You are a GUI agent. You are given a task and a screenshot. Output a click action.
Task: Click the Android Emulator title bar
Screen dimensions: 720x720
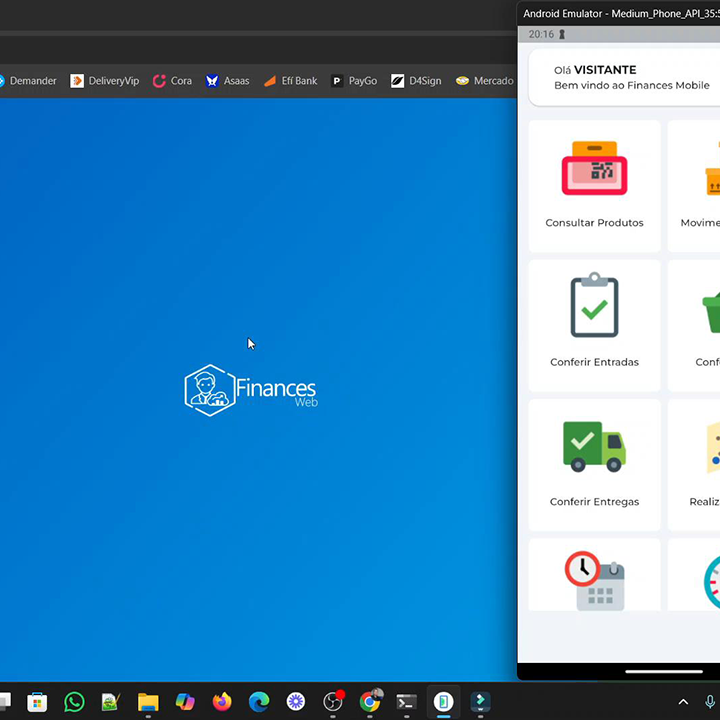pos(619,13)
